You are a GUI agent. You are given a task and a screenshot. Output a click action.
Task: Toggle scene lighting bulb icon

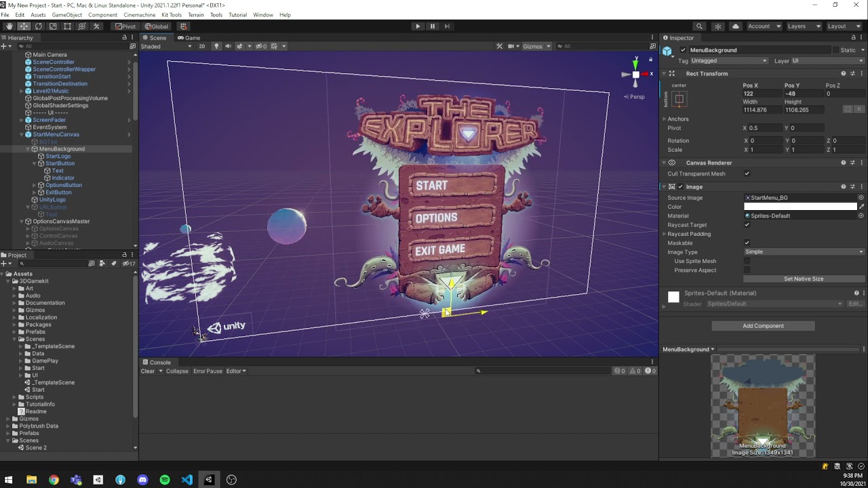tap(216, 46)
